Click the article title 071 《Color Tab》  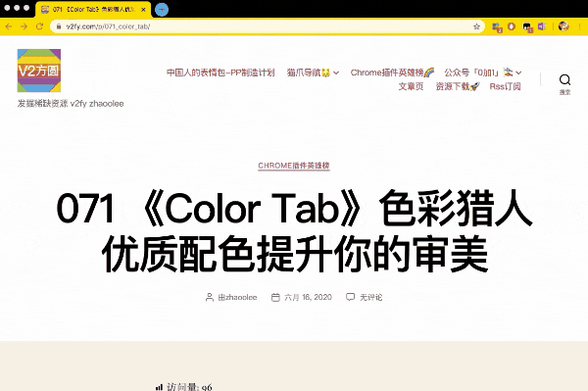click(294, 231)
